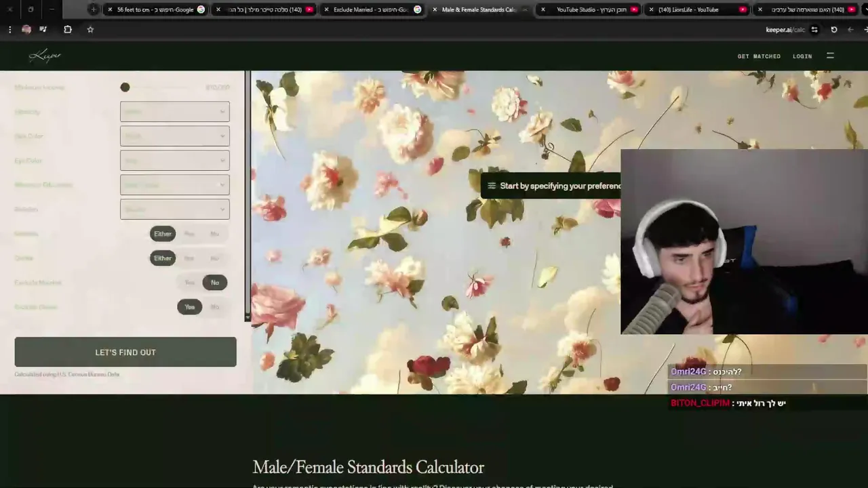Select Yes for Smokes

pyautogui.click(x=189, y=234)
